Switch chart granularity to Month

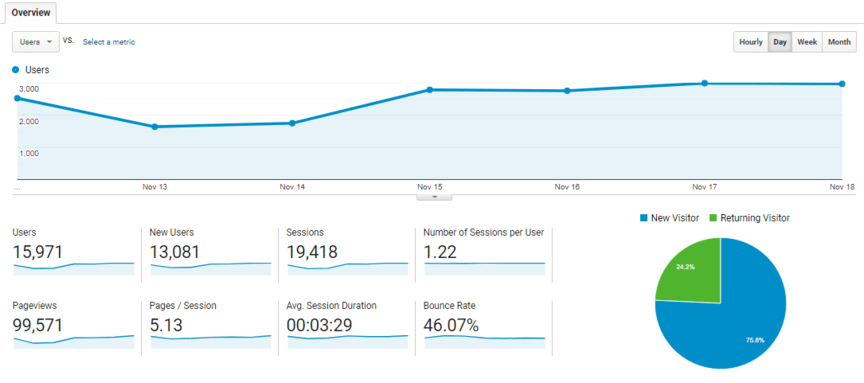[839, 42]
